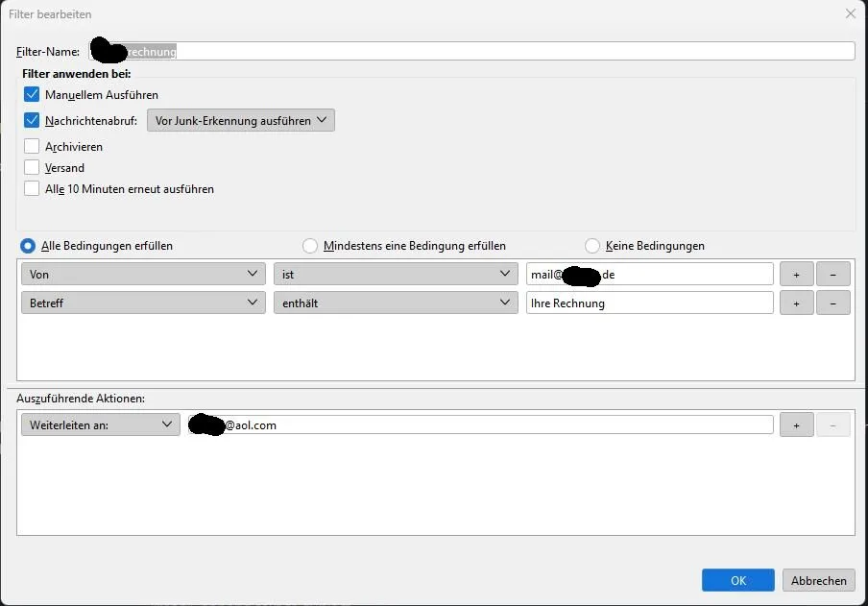Confirm the filter with OK

(x=738, y=580)
